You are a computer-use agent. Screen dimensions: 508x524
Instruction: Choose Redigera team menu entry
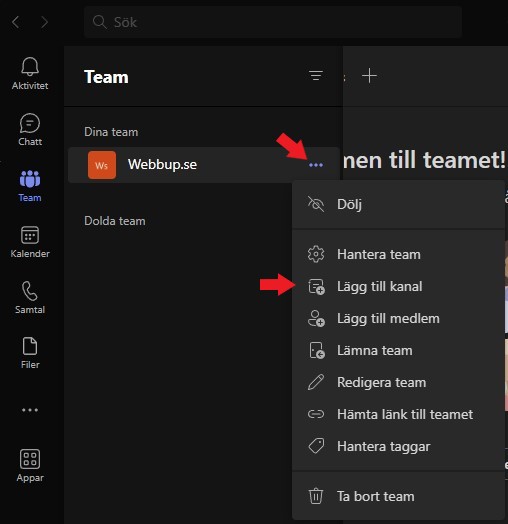tap(398, 382)
